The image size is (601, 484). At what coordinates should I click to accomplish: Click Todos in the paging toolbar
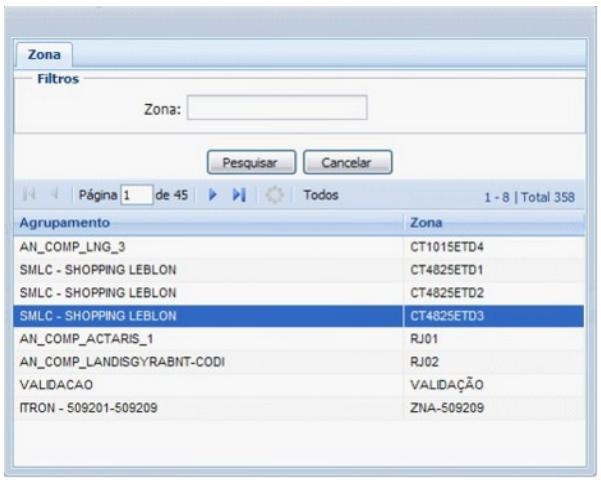click(320, 196)
